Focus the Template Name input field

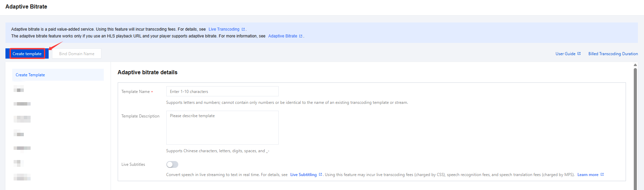coord(222,92)
